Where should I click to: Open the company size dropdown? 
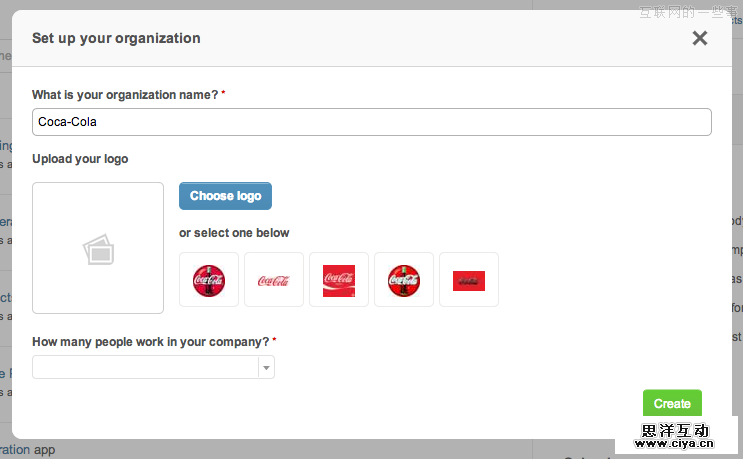(154, 367)
